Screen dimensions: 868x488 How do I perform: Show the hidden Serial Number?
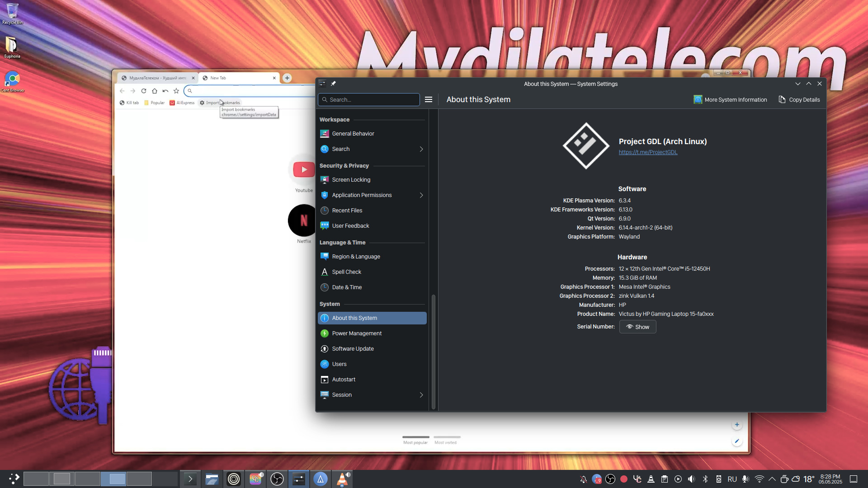pyautogui.click(x=637, y=327)
